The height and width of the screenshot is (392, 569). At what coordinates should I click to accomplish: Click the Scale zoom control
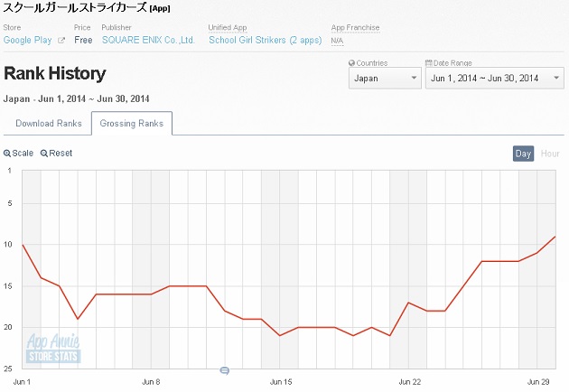18,154
